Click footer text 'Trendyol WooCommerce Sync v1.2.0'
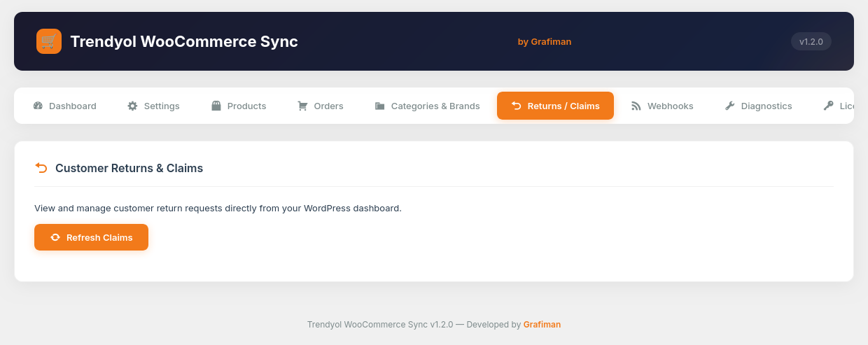Image resolution: width=868 pixels, height=345 pixels. [x=380, y=325]
